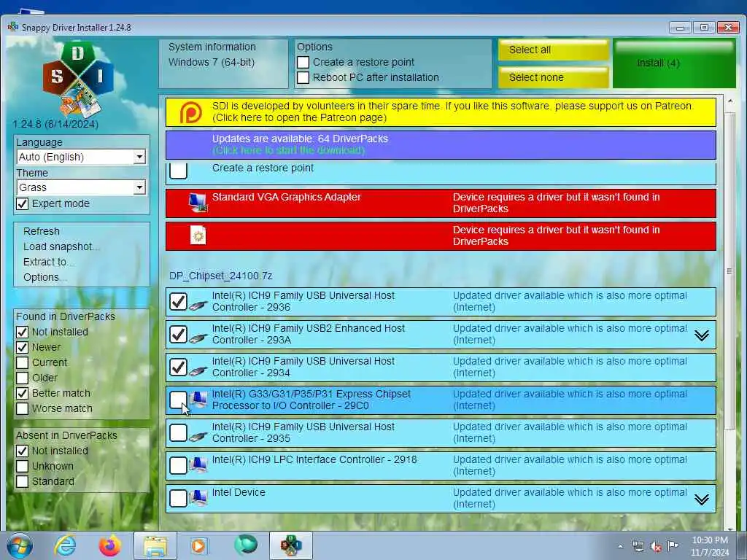Screen dimensions: 747x560
Task: Uncheck Not installed under Found in DriverPacks
Action: pos(23,332)
